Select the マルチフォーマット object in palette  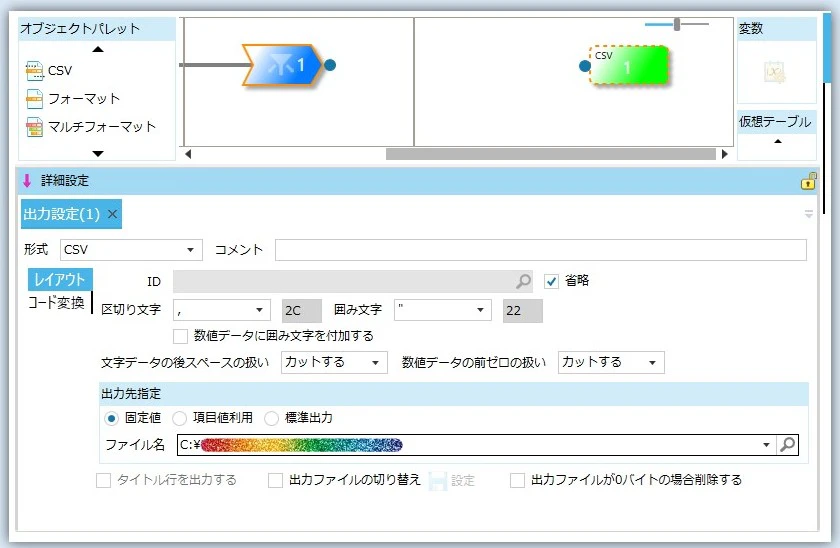pyautogui.click(x=91, y=127)
